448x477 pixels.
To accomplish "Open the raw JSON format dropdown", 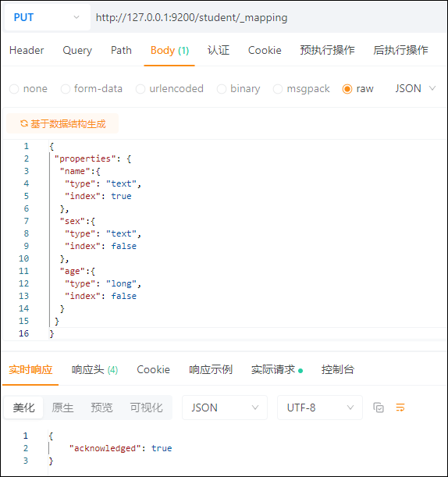I will pyautogui.click(x=415, y=88).
